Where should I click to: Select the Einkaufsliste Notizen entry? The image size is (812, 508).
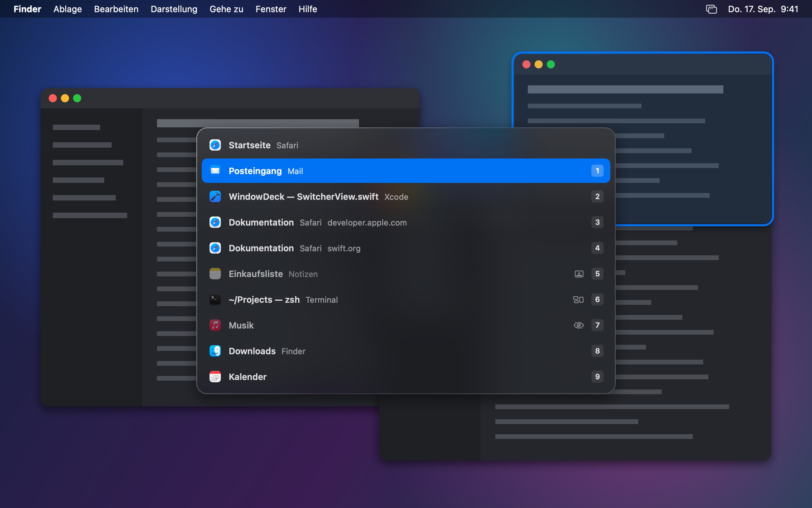click(406, 274)
